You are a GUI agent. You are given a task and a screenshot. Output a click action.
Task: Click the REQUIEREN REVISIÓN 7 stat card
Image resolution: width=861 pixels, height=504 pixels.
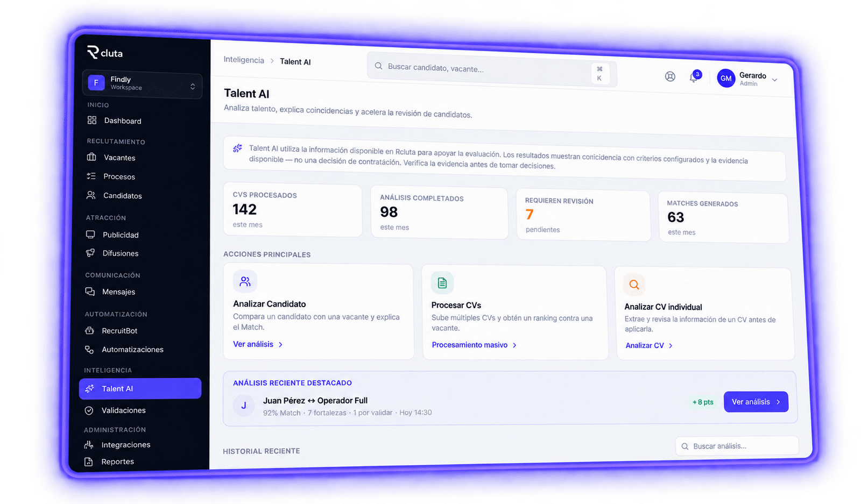(583, 216)
